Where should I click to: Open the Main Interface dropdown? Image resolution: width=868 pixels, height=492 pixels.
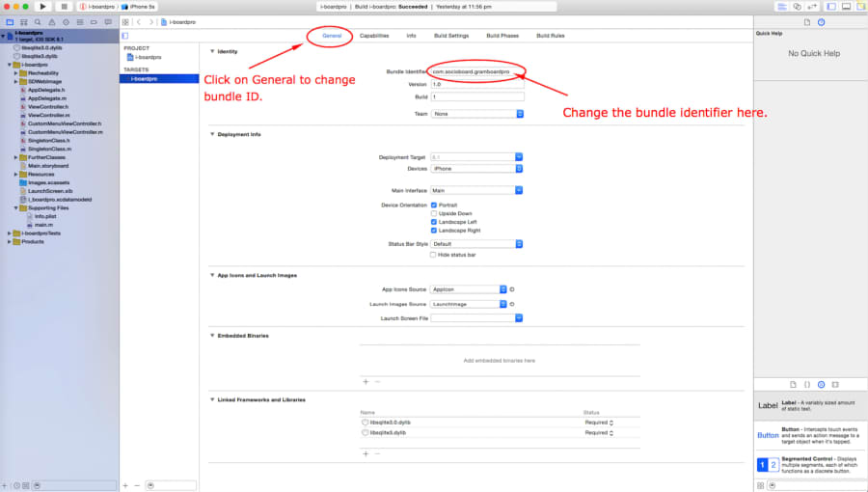pyautogui.click(x=476, y=190)
